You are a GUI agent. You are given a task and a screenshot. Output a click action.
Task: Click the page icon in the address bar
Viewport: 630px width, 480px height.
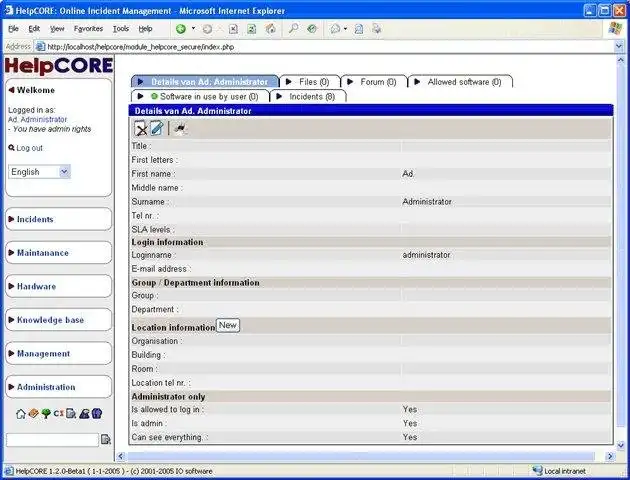coord(40,47)
